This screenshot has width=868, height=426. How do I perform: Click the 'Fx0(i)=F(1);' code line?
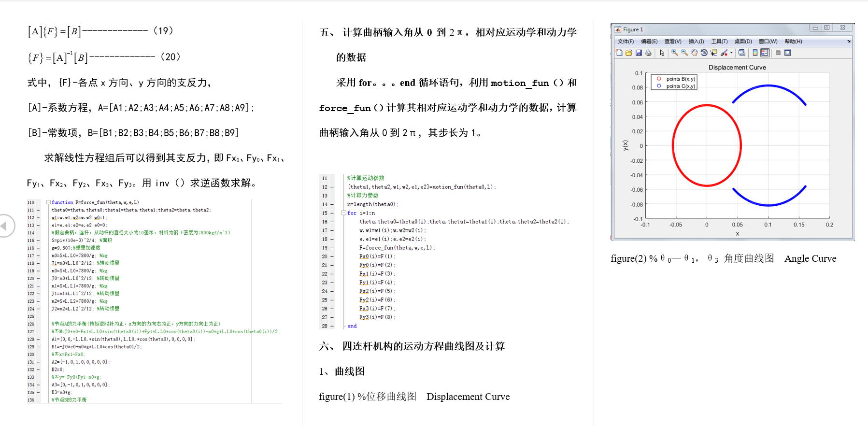377,256
